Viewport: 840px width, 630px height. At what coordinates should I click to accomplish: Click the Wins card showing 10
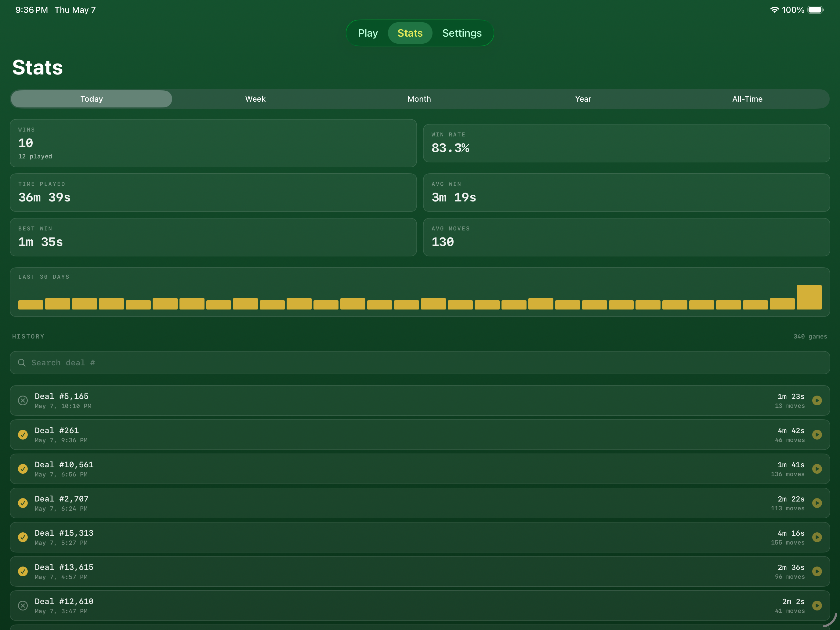point(213,143)
